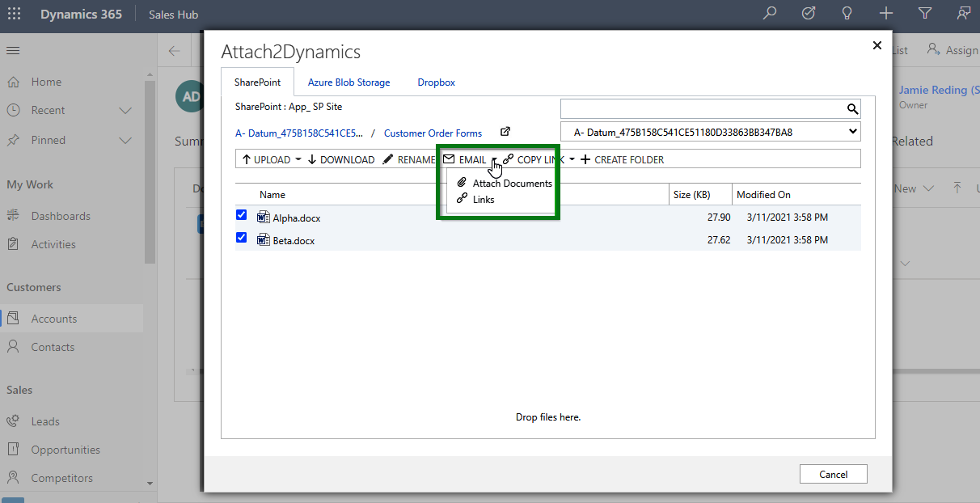The image size is (980, 503).
Task: Open the Related tab on record
Action: [x=912, y=141]
